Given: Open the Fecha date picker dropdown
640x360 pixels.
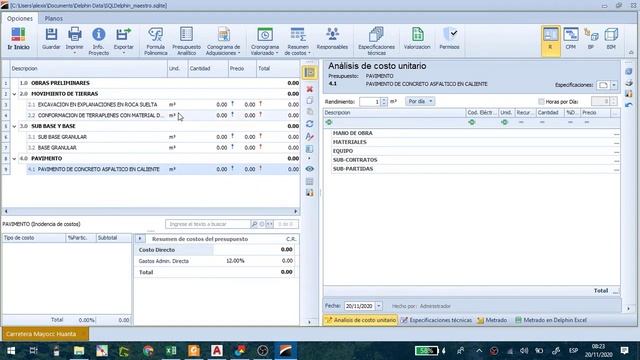Looking at the screenshot, I should click(x=379, y=306).
